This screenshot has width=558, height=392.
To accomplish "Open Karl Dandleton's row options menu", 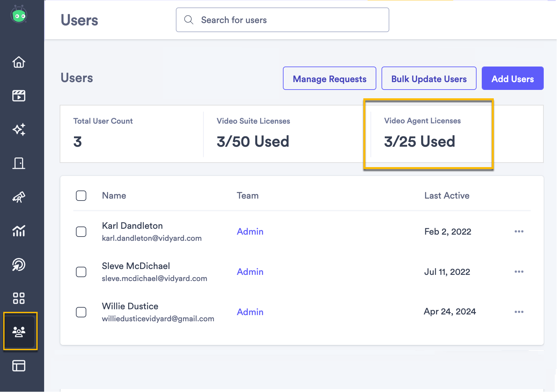I will point(519,231).
